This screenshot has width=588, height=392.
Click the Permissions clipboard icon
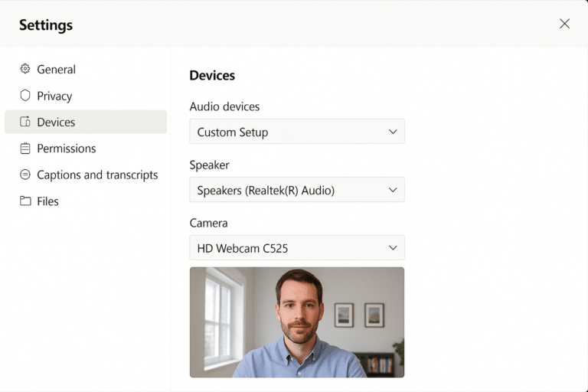click(x=25, y=149)
